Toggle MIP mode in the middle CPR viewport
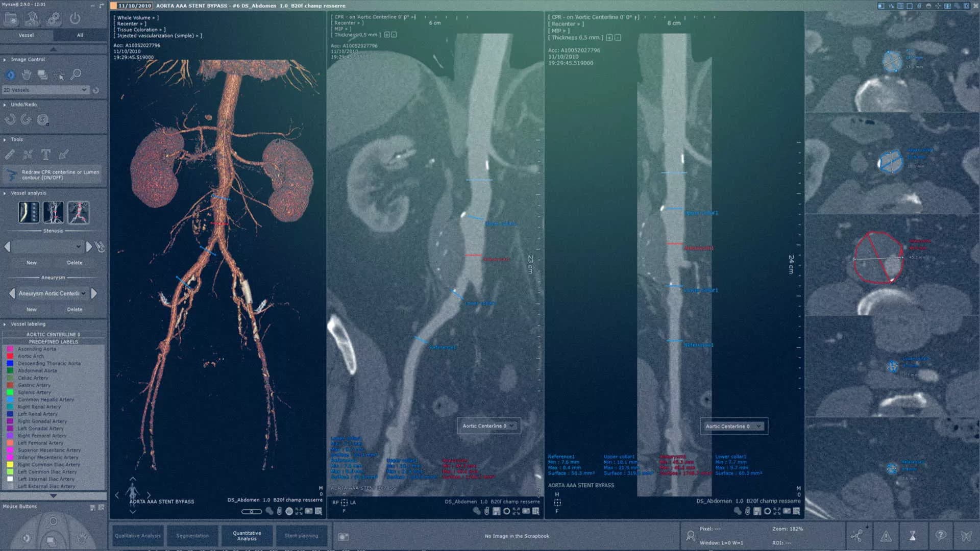The image size is (980, 551). 338,29
